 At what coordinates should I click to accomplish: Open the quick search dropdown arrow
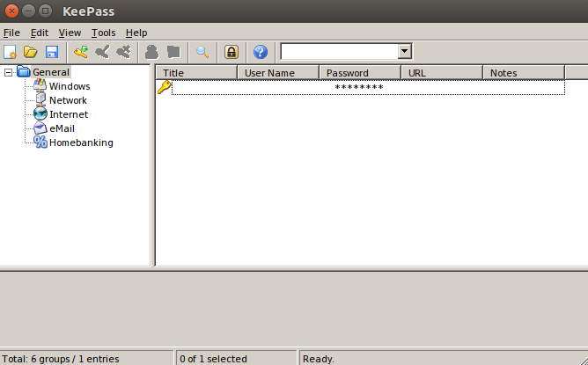pyautogui.click(x=404, y=51)
